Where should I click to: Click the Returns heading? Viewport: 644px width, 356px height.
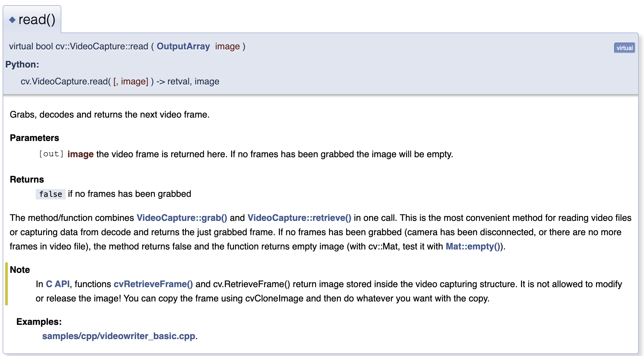pos(27,179)
